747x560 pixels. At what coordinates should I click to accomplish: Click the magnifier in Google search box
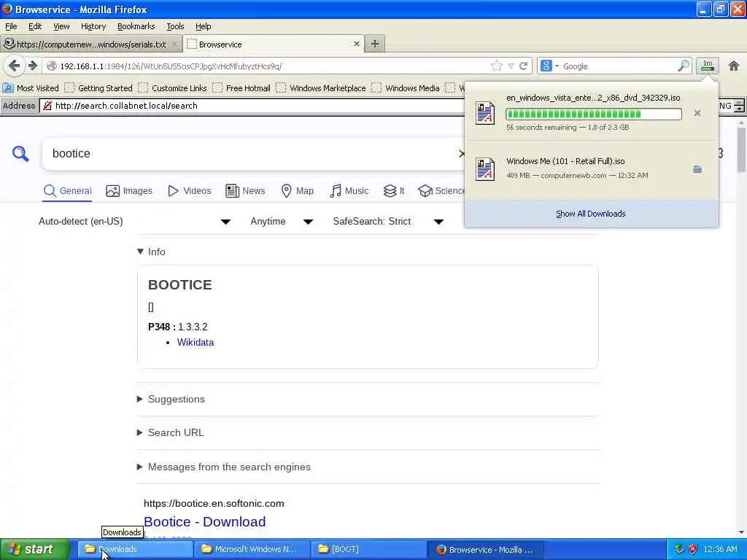[683, 66]
